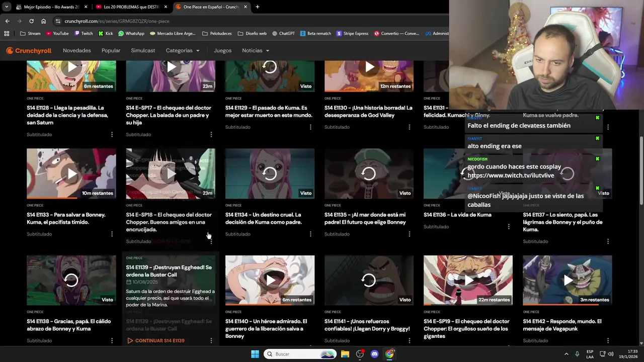Replay E1141 Dorry y Broggy thumbnail
The height and width of the screenshot is (362, 644).
tap(369, 280)
